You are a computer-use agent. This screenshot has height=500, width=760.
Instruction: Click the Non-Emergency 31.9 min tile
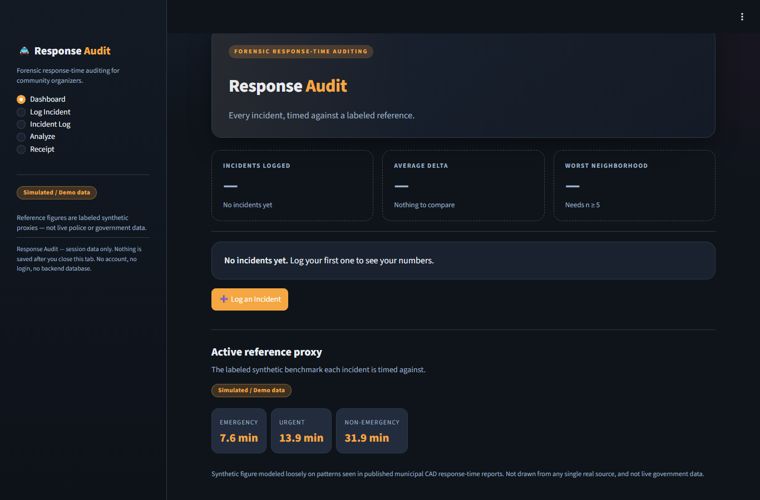[x=372, y=431]
